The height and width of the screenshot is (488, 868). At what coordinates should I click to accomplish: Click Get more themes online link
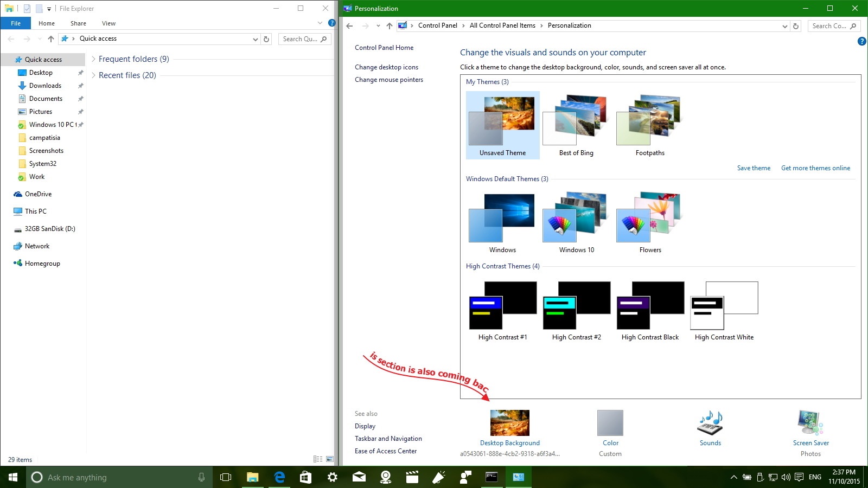(815, 168)
